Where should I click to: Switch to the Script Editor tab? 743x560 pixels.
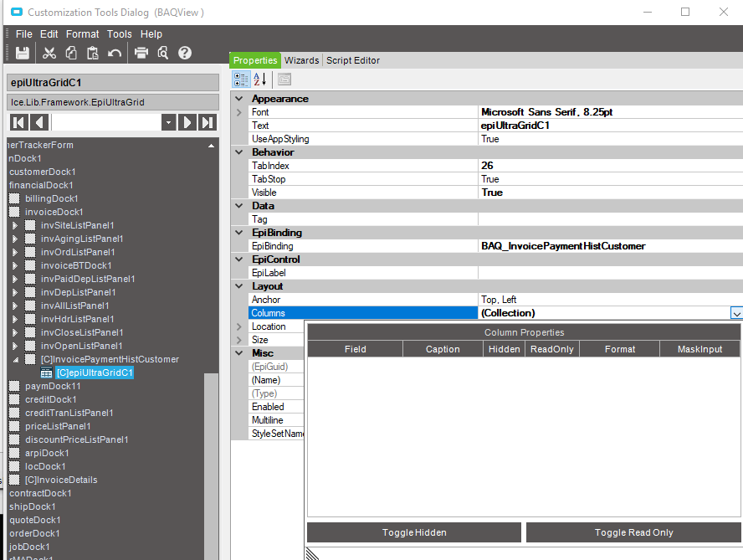click(x=353, y=60)
